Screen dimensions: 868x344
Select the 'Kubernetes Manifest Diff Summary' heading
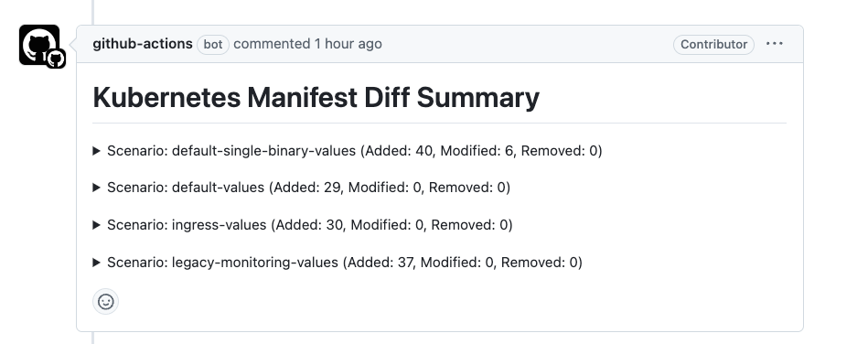pos(316,98)
